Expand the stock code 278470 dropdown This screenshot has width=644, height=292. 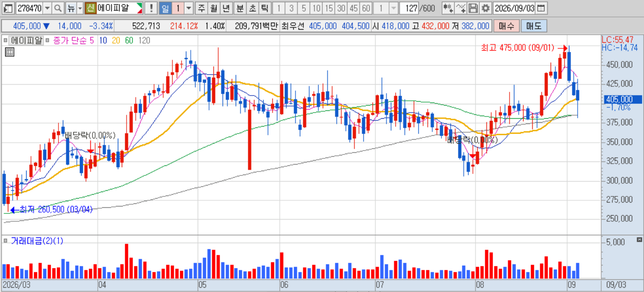[47, 8]
